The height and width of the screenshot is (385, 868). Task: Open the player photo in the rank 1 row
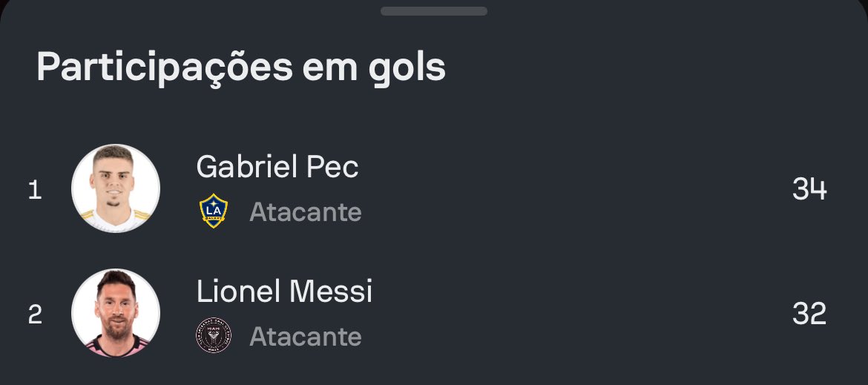[x=116, y=188]
